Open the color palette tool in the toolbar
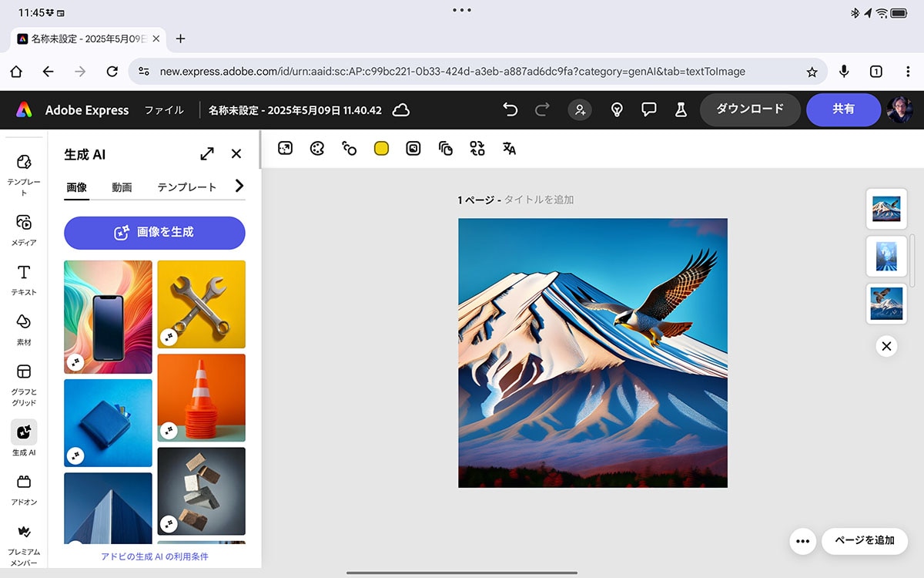The image size is (924, 578). [316, 148]
